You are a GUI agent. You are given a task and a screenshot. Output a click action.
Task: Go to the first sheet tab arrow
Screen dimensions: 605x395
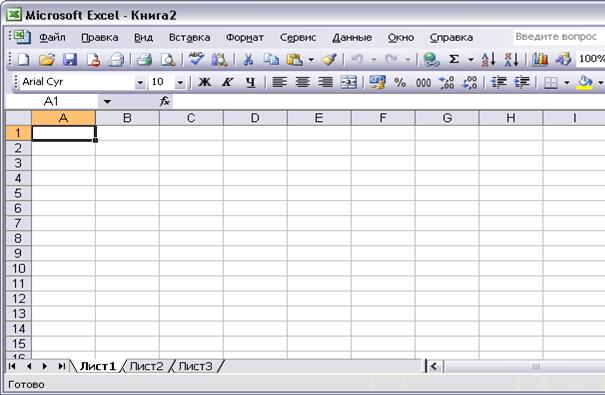(x=12, y=366)
